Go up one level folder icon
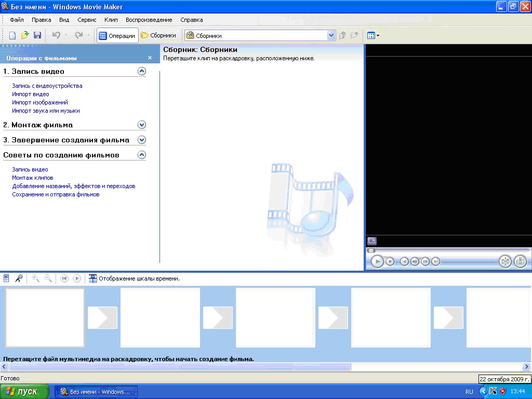The width and height of the screenshot is (532, 399). [342, 35]
